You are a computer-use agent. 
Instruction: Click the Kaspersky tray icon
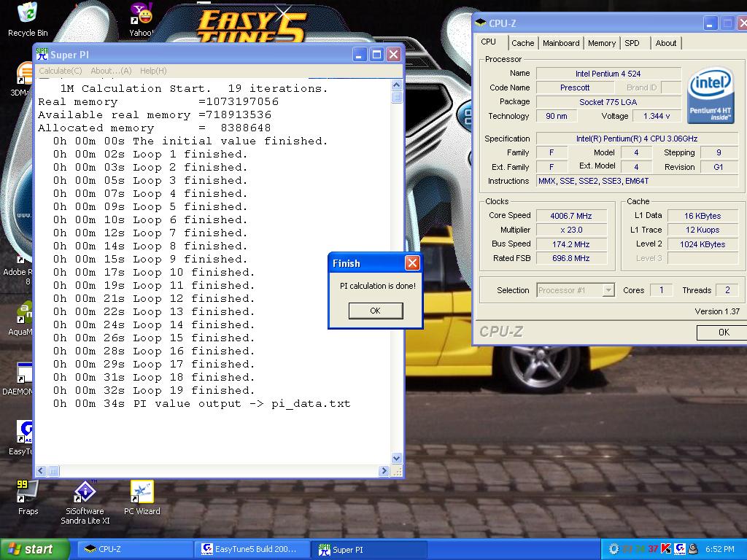click(666, 548)
